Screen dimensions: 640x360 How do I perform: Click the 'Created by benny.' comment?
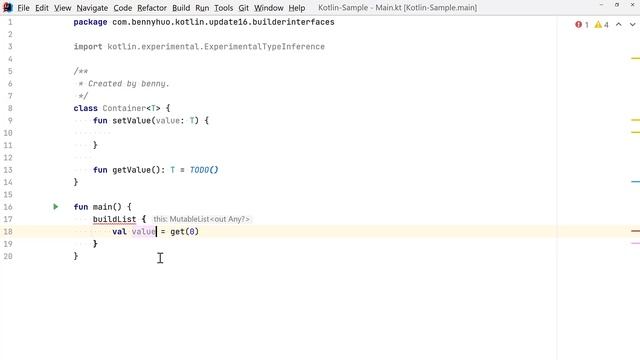[x=128, y=84]
